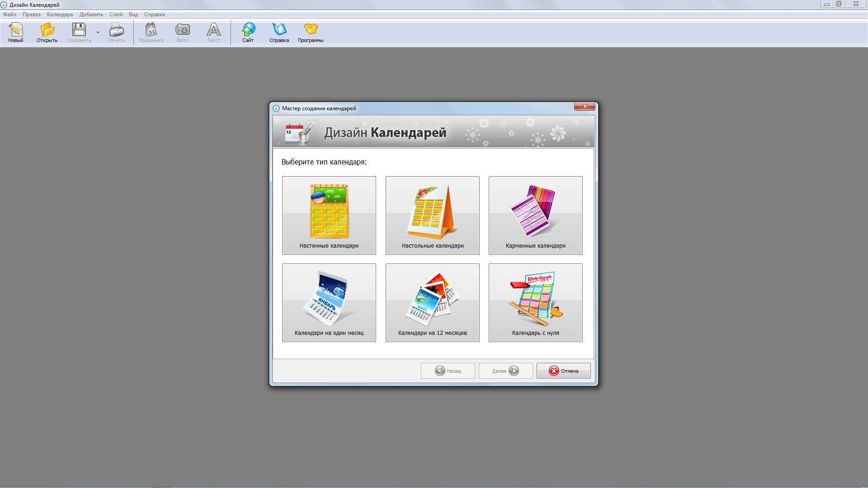
Task: Choose Настенные календари type
Action: 329,216
